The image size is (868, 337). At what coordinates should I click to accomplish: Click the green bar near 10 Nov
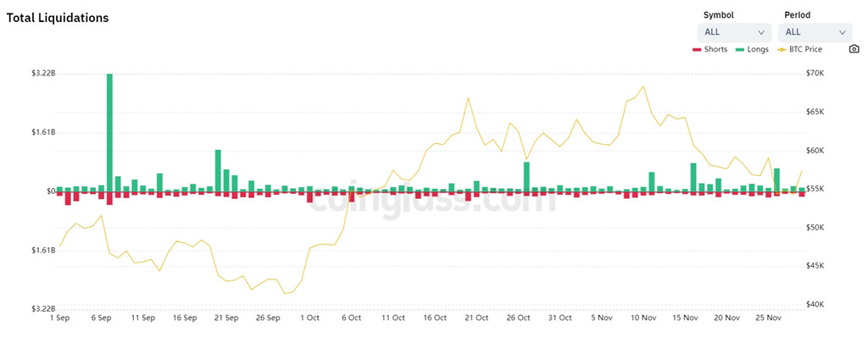(x=652, y=181)
